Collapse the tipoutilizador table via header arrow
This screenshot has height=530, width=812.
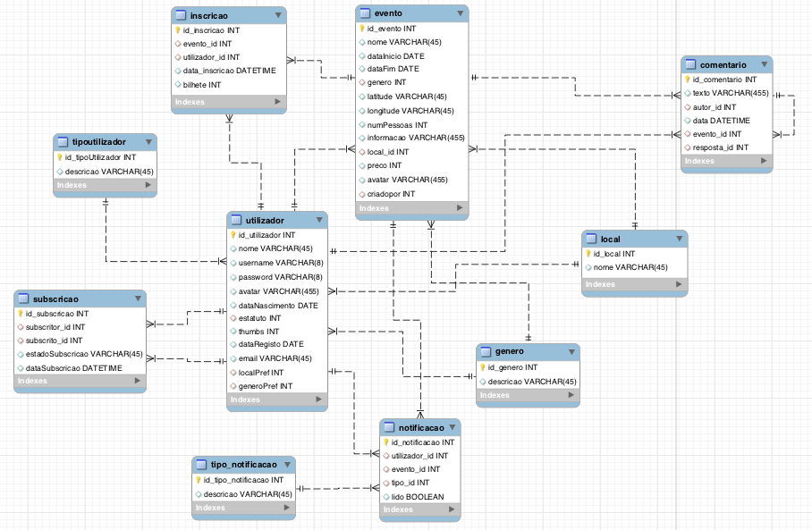click(148, 142)
